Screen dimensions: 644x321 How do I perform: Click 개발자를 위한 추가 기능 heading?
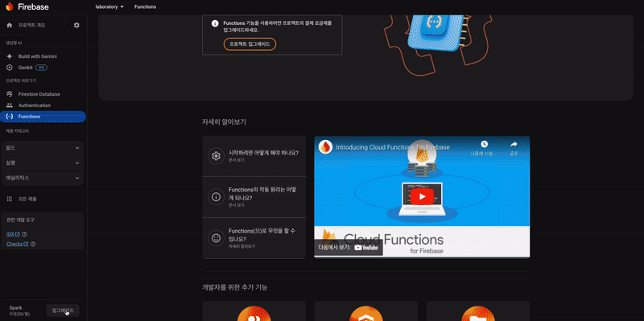[x=235, y=287]
